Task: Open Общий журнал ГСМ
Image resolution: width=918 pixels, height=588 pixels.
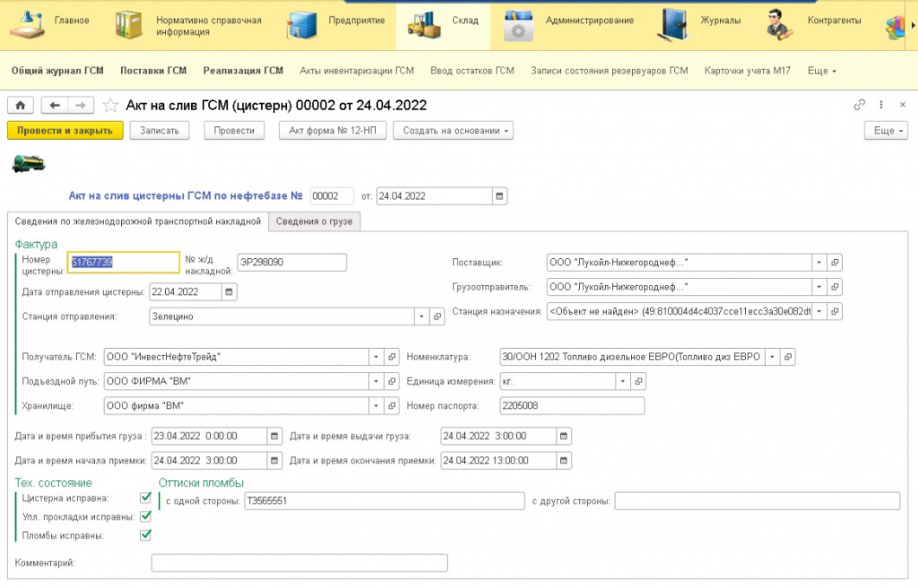Action: pyautogui.click(x=57, y=71)
